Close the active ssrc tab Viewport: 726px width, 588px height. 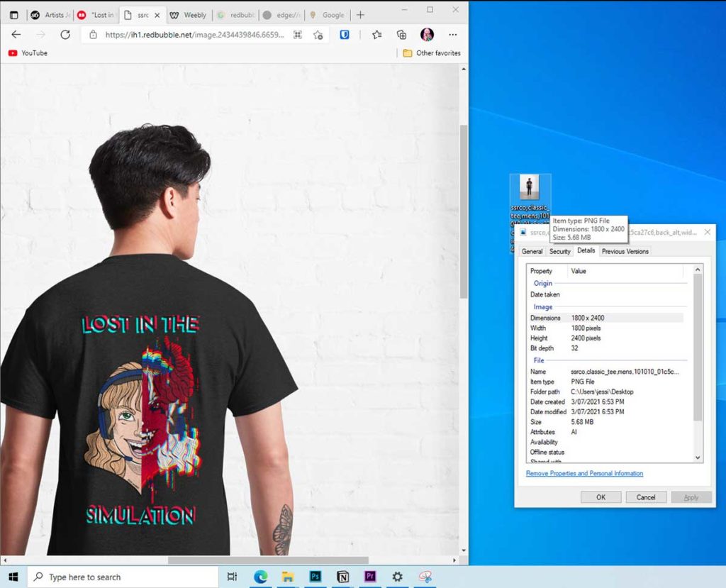(157, 16)
